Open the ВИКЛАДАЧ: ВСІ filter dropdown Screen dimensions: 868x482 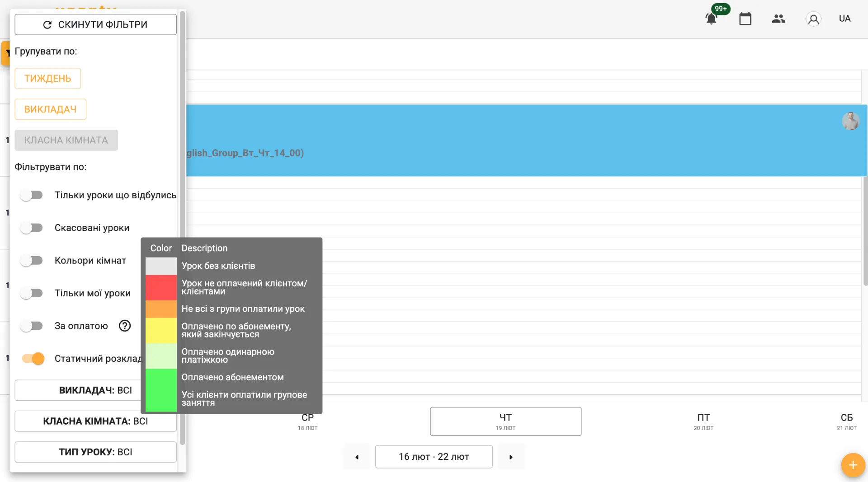78,390
